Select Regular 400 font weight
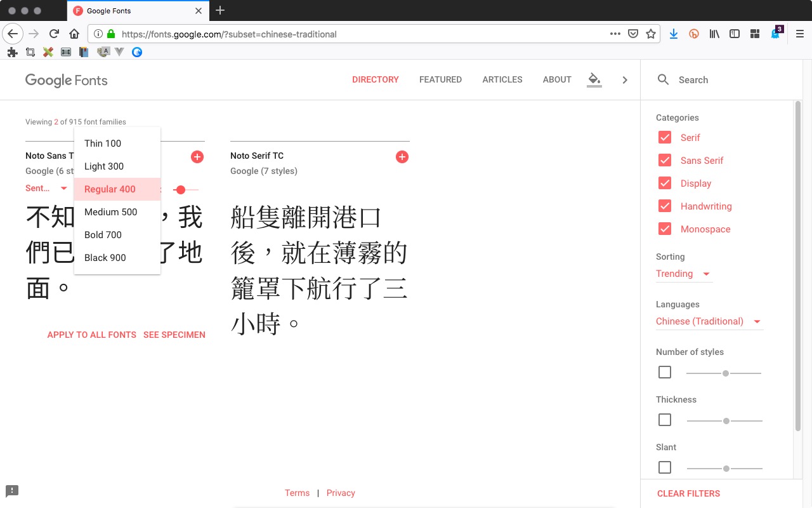 pyautogui.click(x=117, y=189)
